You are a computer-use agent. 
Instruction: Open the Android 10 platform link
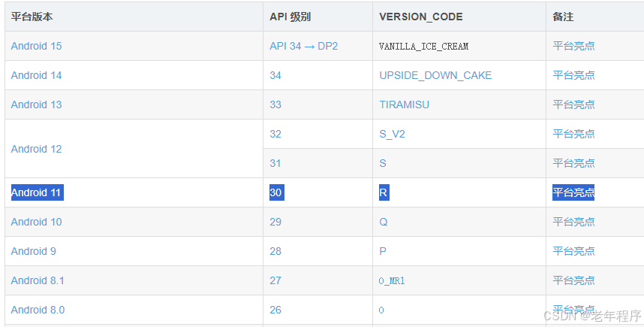[x=36, y=222]
